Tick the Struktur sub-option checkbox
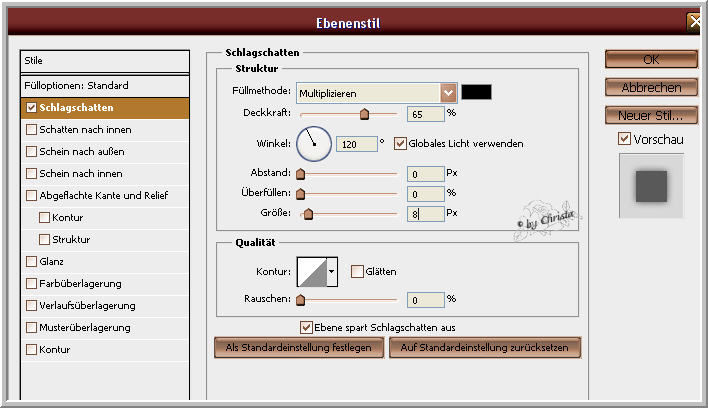The image size is (708, 408). [x=44, y=239]
